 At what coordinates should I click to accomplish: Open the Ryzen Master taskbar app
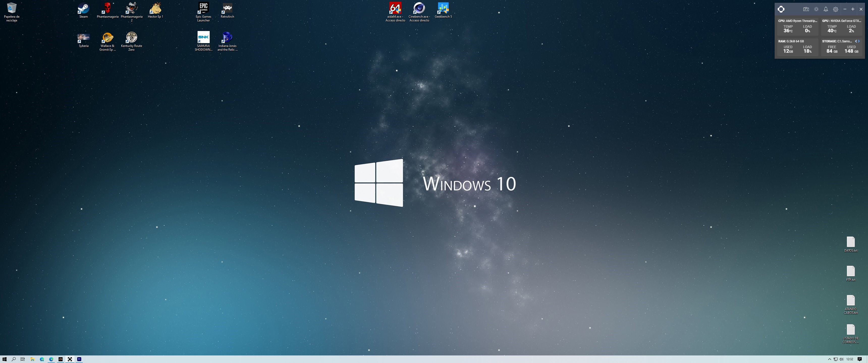[61, 359]
